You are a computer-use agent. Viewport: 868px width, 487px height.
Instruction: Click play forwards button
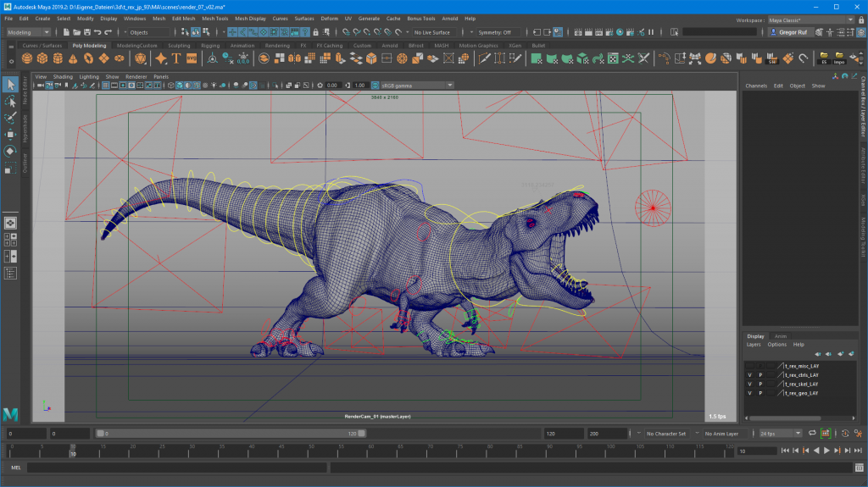coord(826,451)
